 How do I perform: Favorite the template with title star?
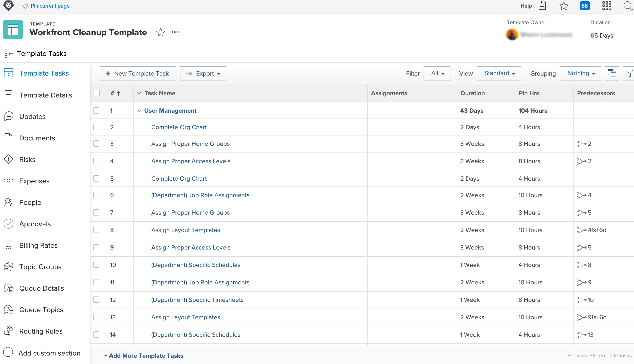coord(161,32)
